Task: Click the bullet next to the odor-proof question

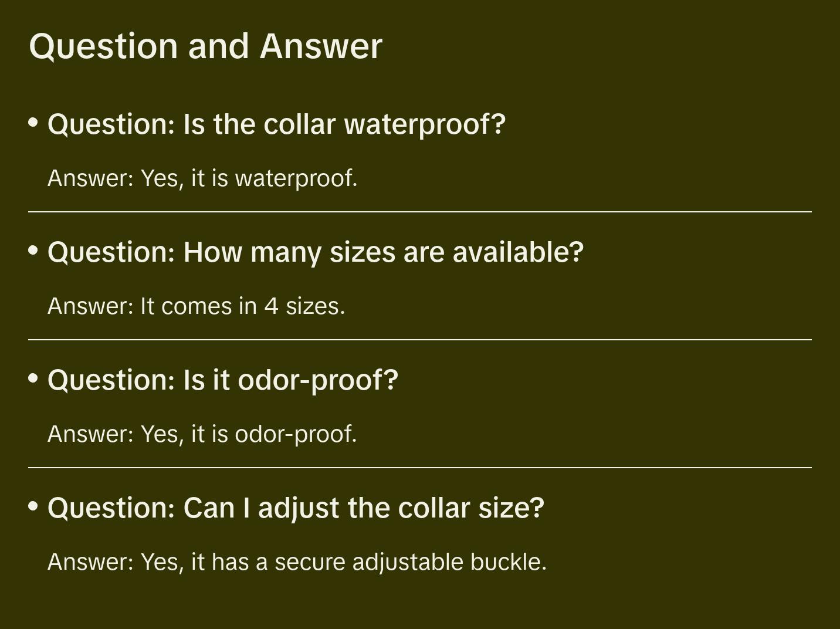Action: coord(33,378)
